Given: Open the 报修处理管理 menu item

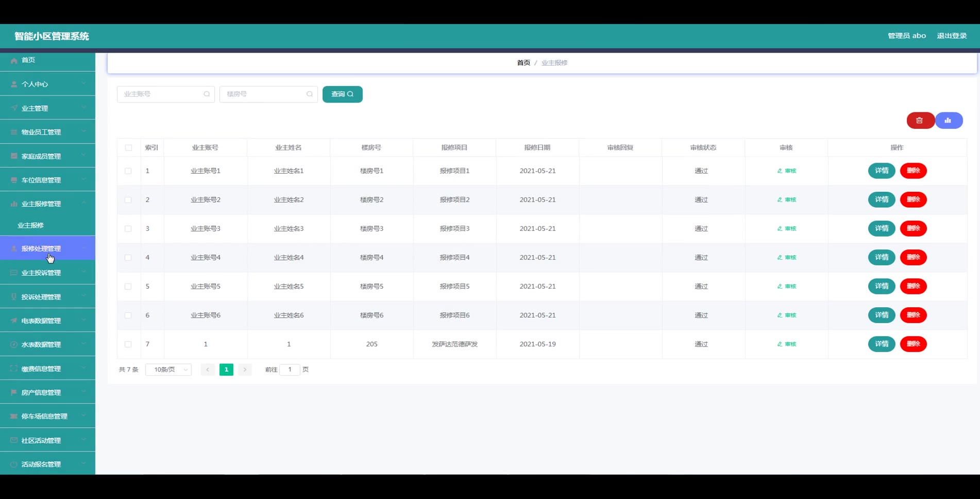Looking at the screenshot, I should click(47, 248).
